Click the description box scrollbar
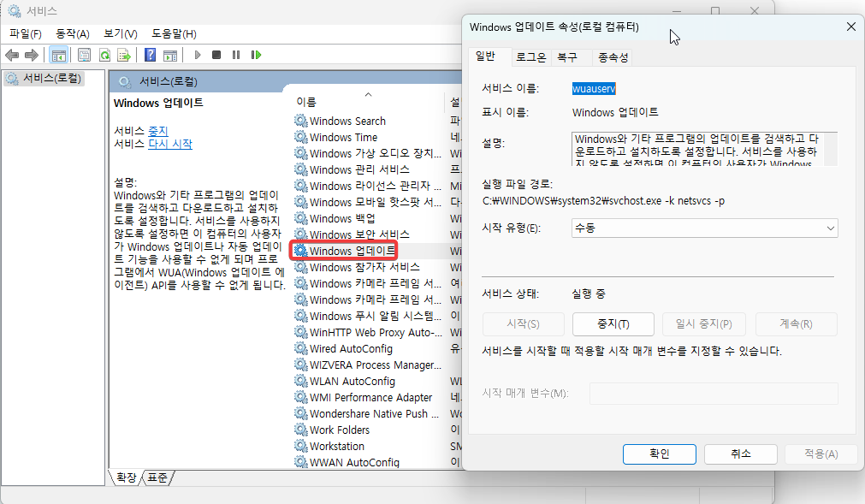Viewport: 865px width, 504px height. click(x=832, y=149)
